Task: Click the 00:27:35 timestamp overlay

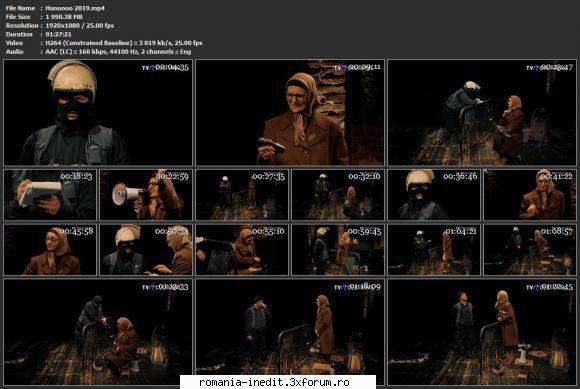Action: pyautogui.click(x=269, y=177)
